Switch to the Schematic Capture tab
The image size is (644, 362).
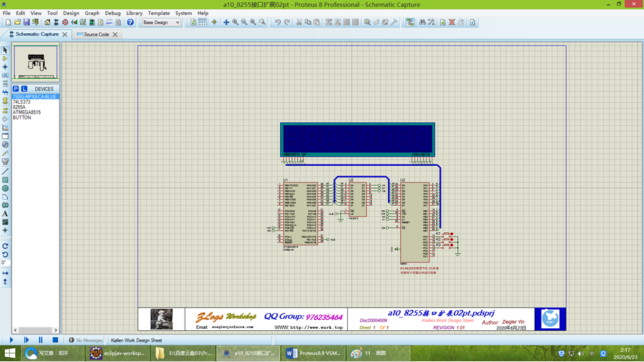coord(37,34)
